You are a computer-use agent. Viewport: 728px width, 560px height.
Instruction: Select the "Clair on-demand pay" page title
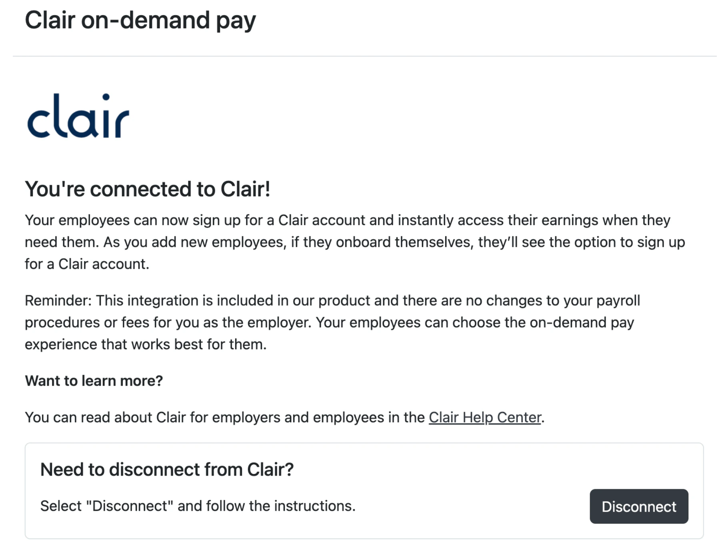[x=140, y=20]
